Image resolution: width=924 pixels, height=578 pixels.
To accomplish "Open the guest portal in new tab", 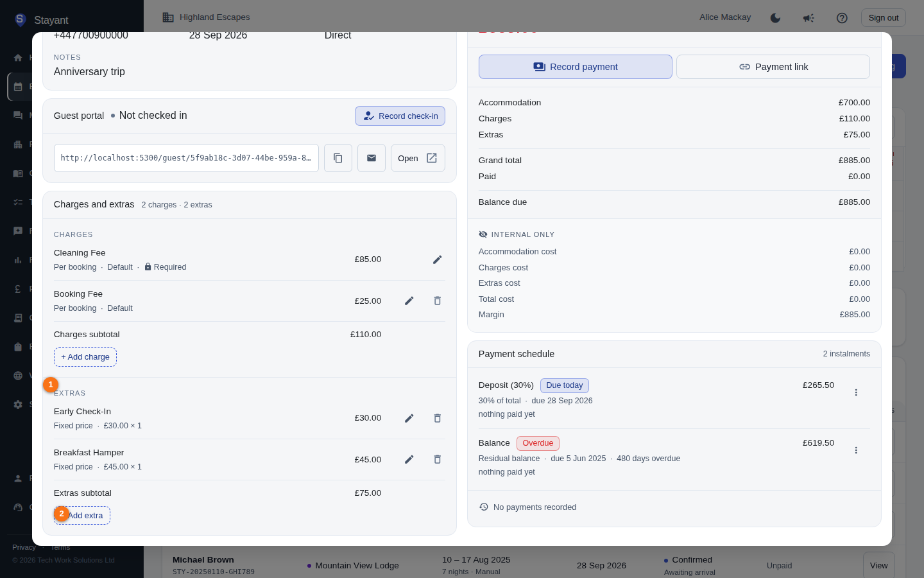I will click(418, 158).
